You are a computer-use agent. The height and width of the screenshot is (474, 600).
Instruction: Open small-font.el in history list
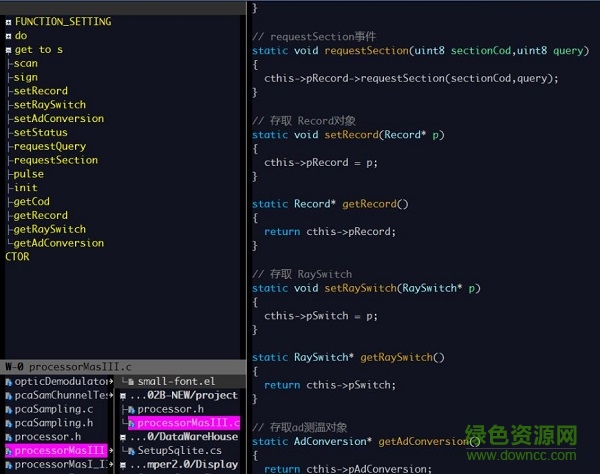176,381
